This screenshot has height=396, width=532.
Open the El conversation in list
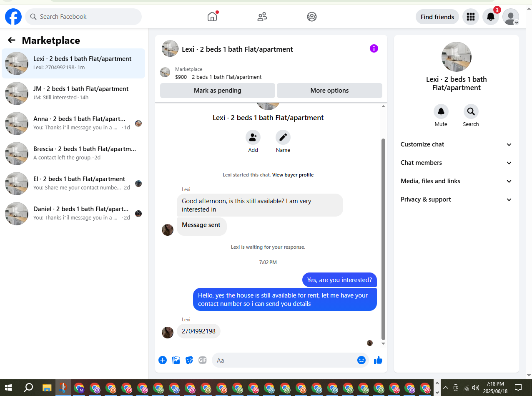[73, 184]
